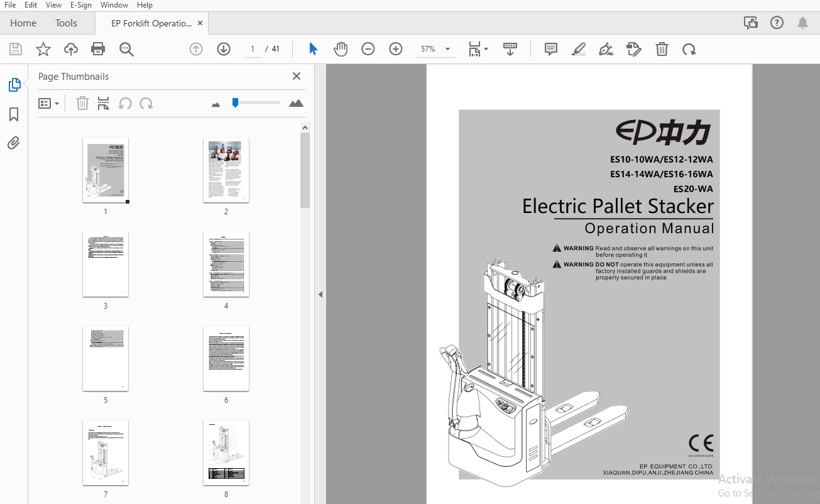
Task: Rotate thumbnail counterclockwise
Action: pos(125,104)
